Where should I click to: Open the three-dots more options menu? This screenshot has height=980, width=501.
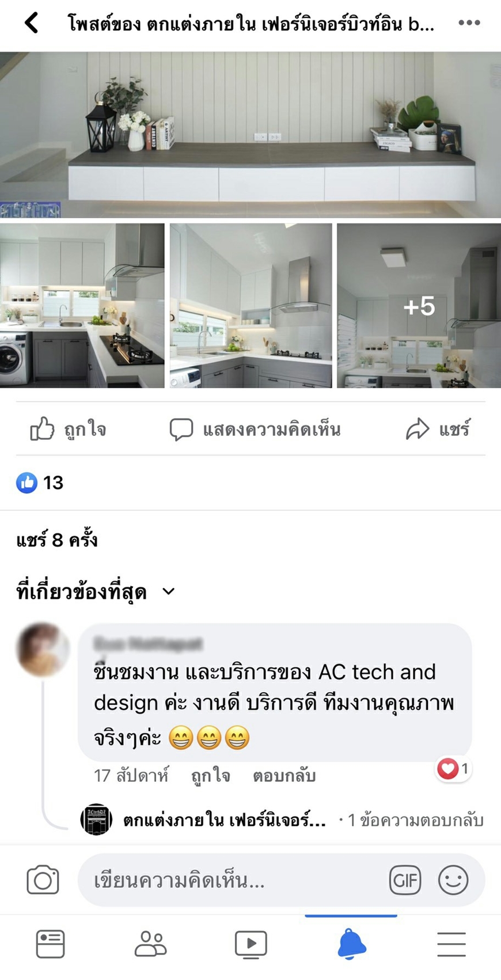pyautogui.click(x=469, y=23)
